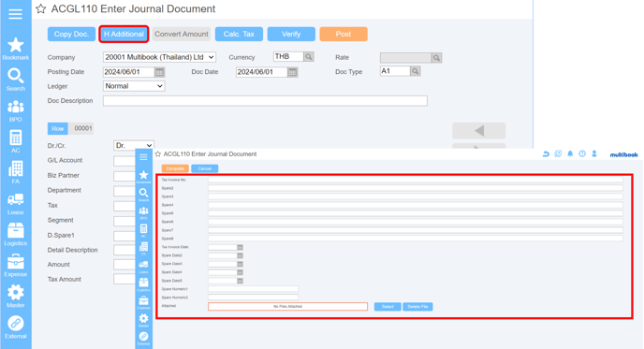Click the Copy Doc. button

pos(71,34)
